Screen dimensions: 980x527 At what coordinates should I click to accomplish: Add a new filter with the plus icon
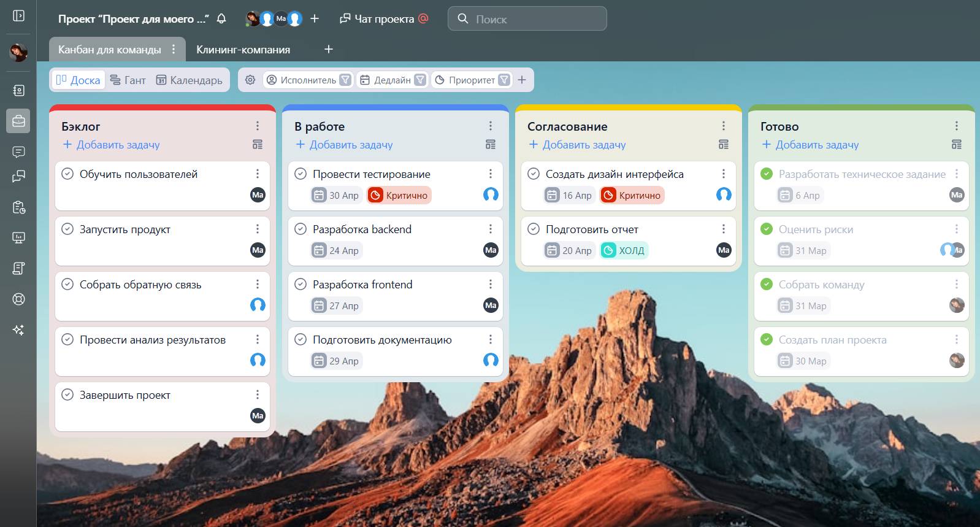[x=522, y=80]
